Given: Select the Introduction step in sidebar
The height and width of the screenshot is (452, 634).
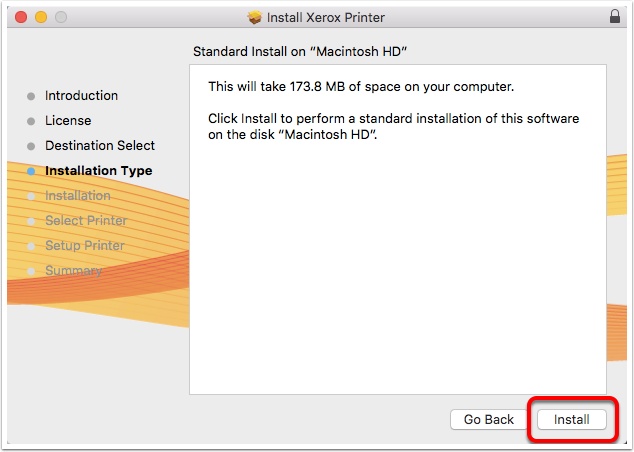Looking at the screenshot, I should tap(81, 95).
